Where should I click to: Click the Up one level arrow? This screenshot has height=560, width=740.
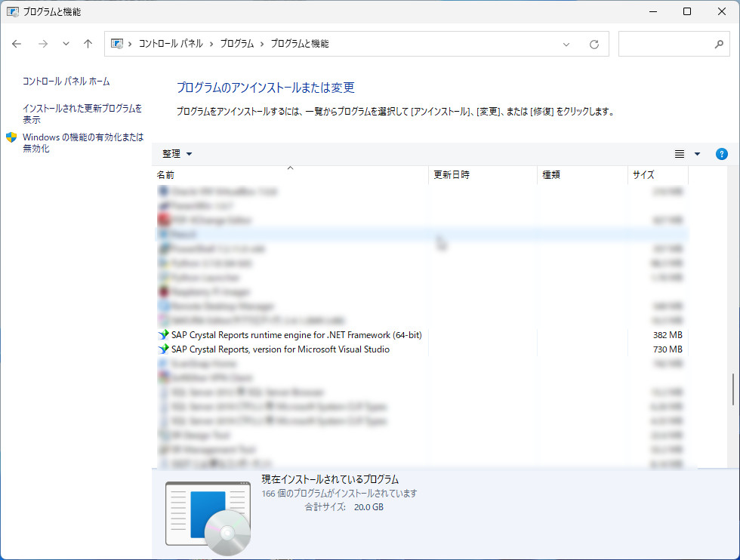tap(88, 44)
